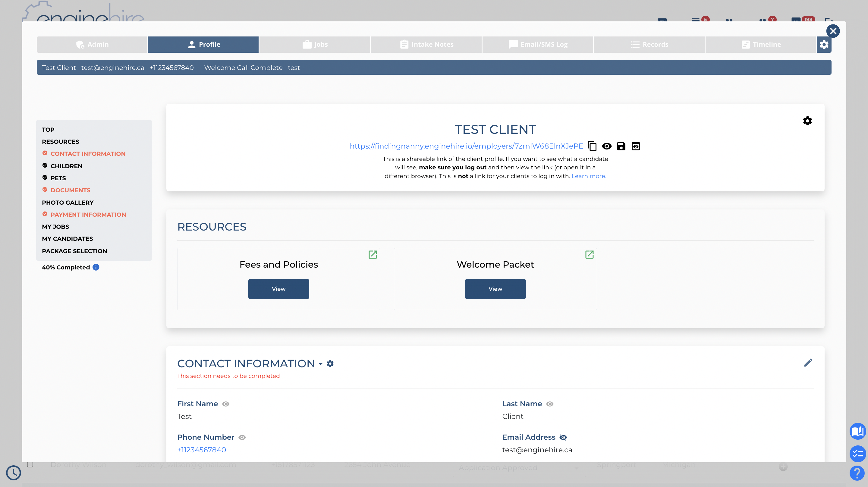Image resolution: width=868 pixels, height=487 pixels.
Task: Toggle visibility eye for First Name field
Action: pyautogui.click(x=226, y=404)
